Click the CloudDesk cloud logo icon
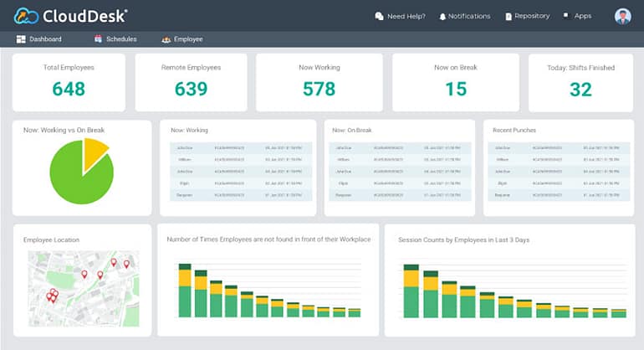 tap(25, 16)
